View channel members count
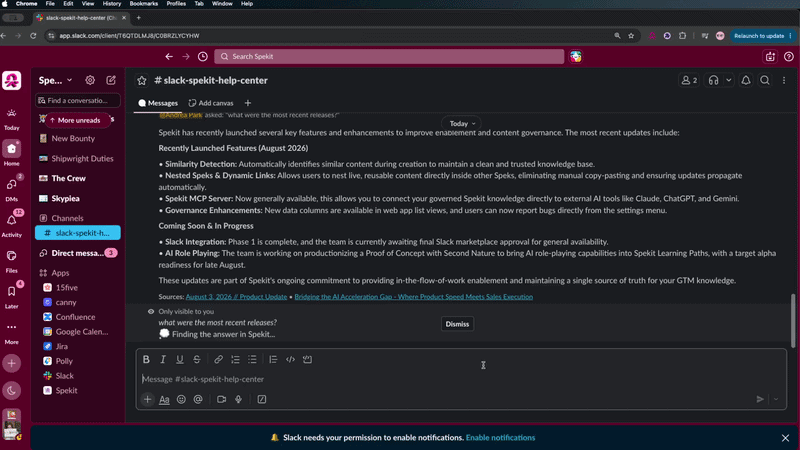This screenshot has width=800, height=450. click(x=689, y=80)
